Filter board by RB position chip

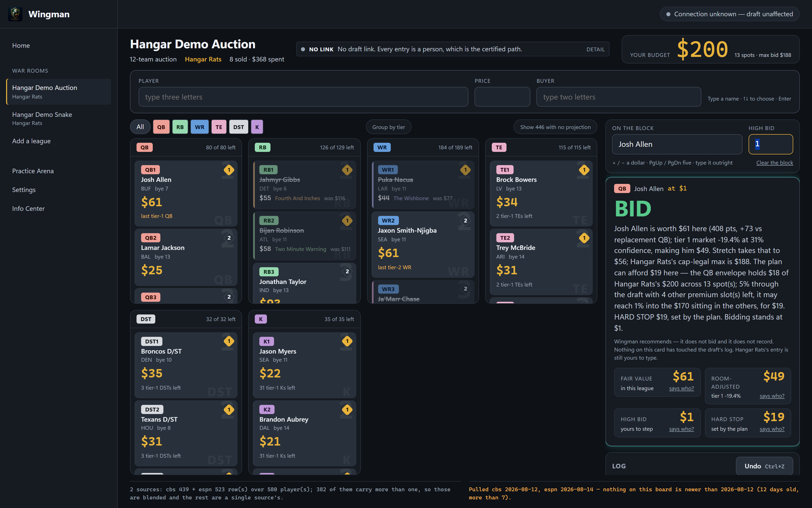click(x=180, y=127)
